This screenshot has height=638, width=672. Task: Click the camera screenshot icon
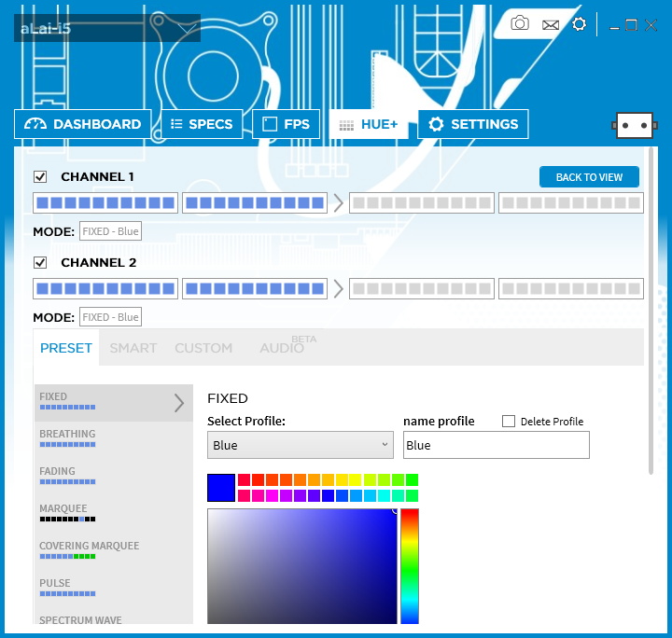(520, 23)
